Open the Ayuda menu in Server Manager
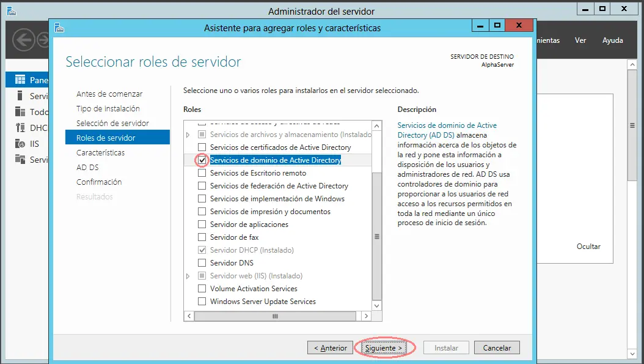 tap(612, 40)
